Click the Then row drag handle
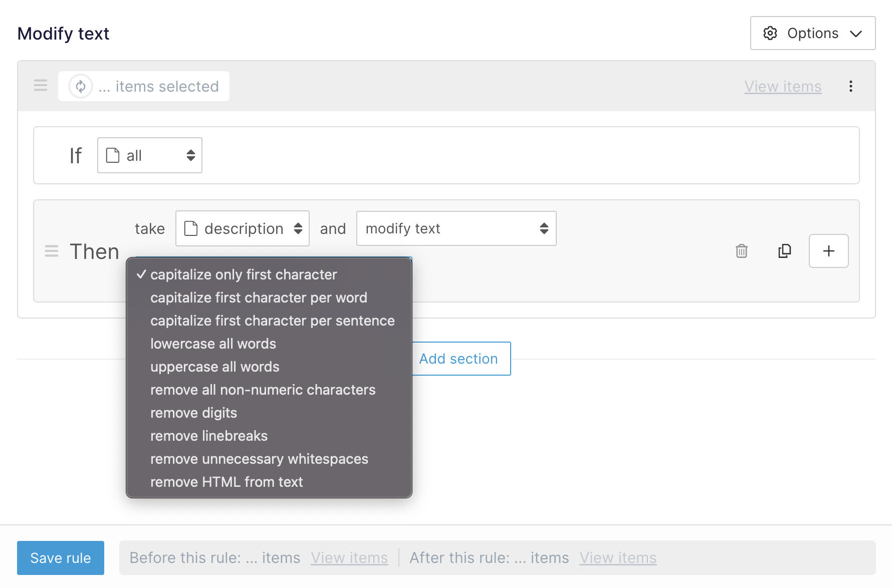 [x=52, y=251]
